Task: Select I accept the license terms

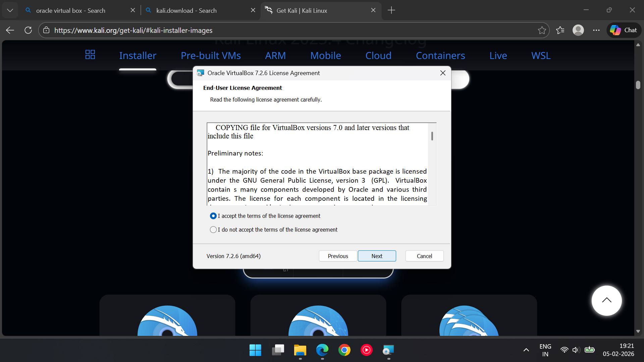Action: tap(213, 216)
